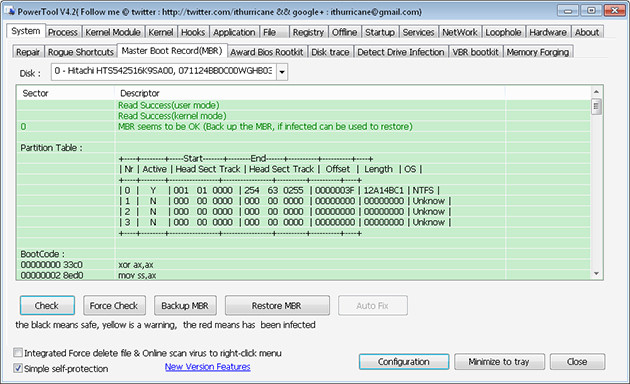Minimize the PowerTool window
630x384 pixels.
[568, 11]
